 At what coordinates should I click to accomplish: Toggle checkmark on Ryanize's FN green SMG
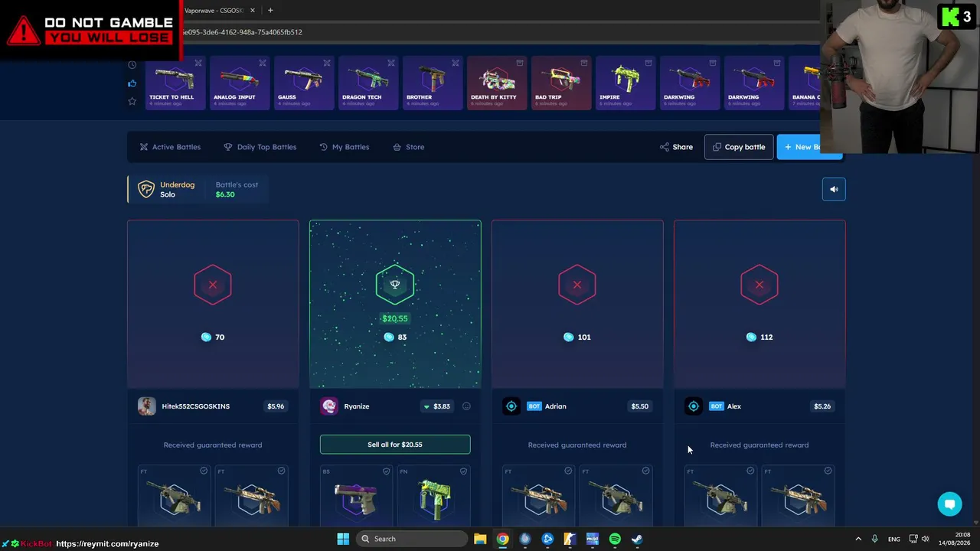coord(463,471)
